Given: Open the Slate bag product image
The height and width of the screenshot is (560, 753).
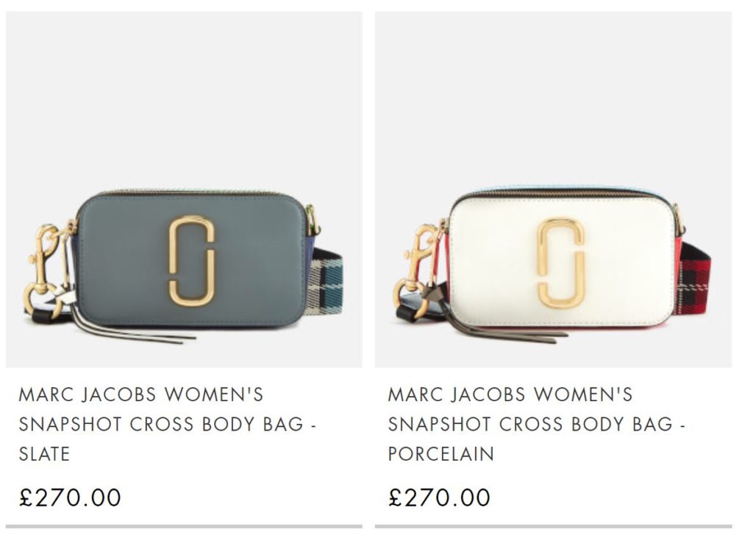Looking at the screenshot, I should click(184, 190).
